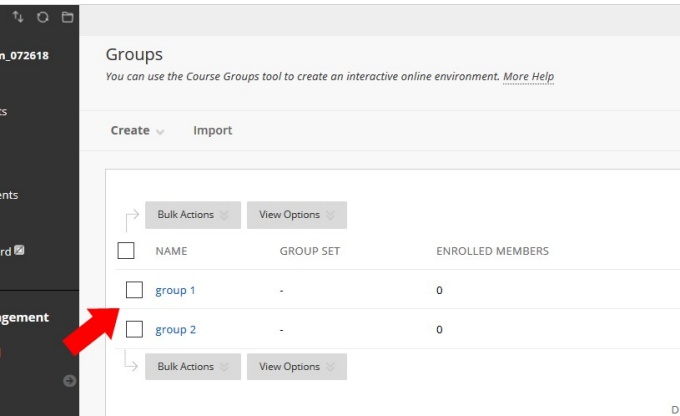Sort by the NAME column header

[171, 251]
